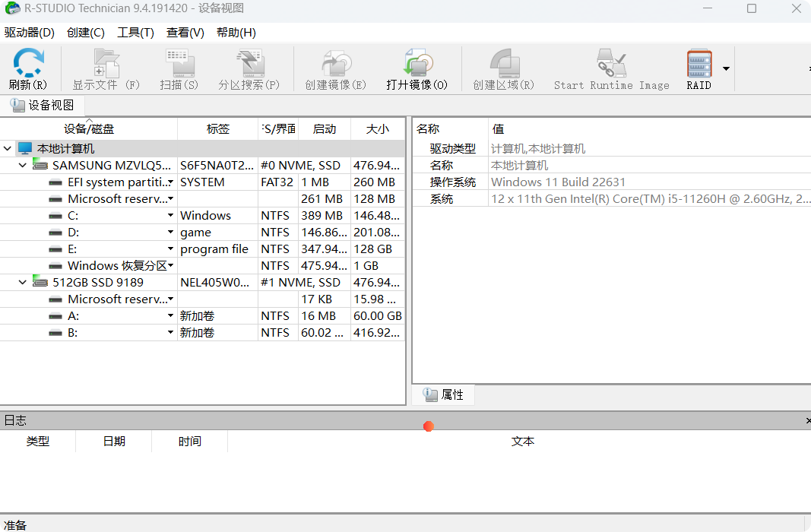Viewport: 811px width, 532px height.
Task: Open dropdown arrow for EFI system partition
Action: click(x=170, y=182)
